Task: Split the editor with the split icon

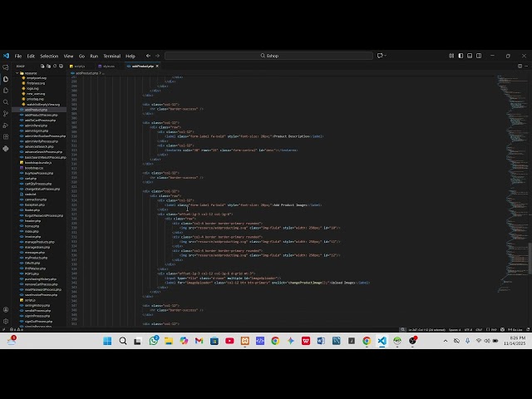Action: [520, 66]
